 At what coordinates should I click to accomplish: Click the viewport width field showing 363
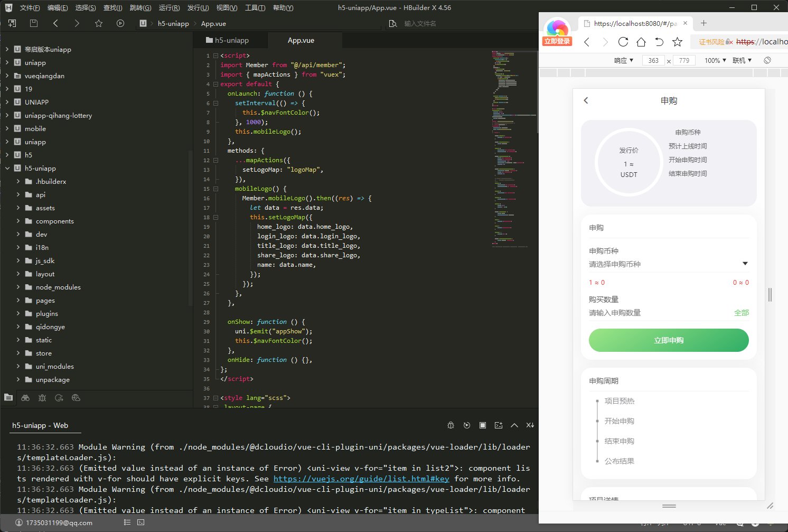click(x=653, y=60)
